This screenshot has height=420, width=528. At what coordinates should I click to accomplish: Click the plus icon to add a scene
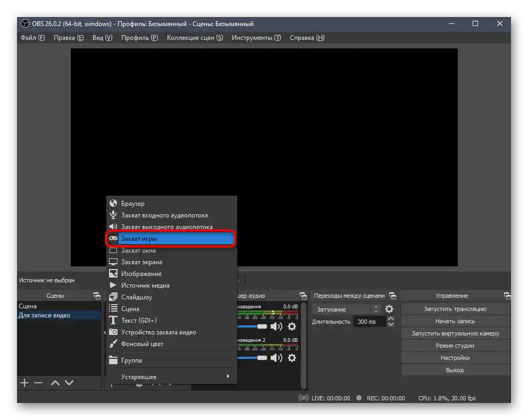tap(24, 383)
